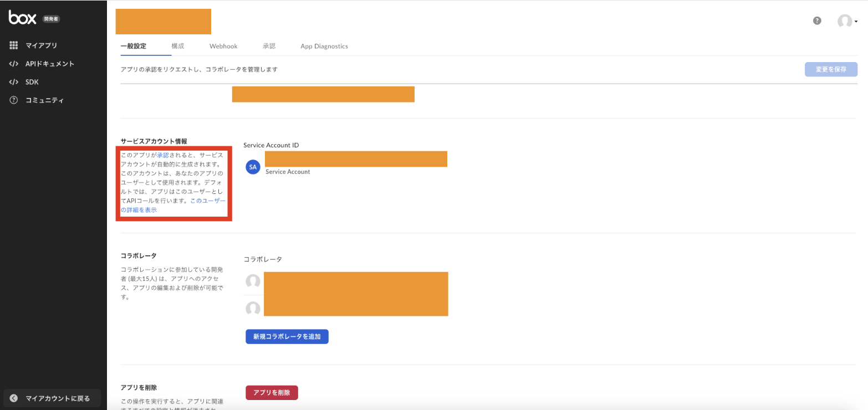
Task: Switch to the 構成 tab
Action: click(178, 46)
